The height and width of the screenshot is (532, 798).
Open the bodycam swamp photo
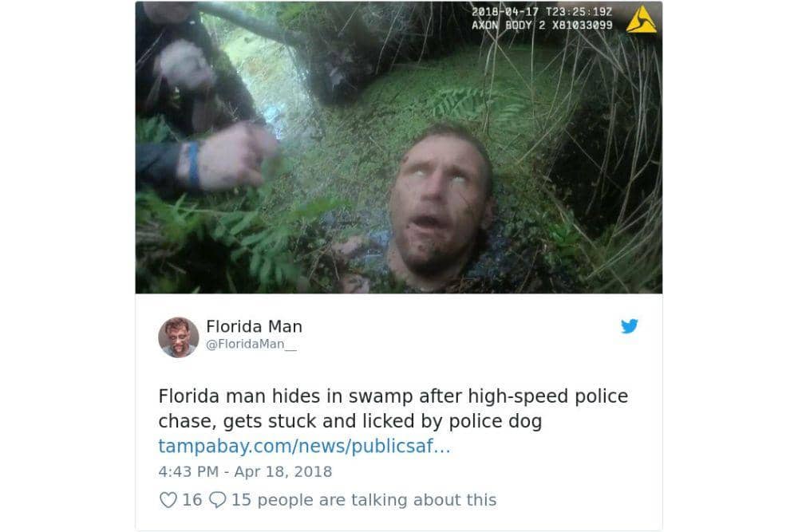(x=398, y=148)
